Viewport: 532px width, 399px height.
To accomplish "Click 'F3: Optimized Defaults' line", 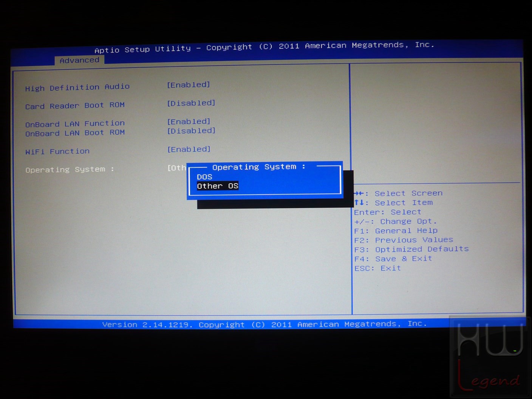I will click(411, 249).
